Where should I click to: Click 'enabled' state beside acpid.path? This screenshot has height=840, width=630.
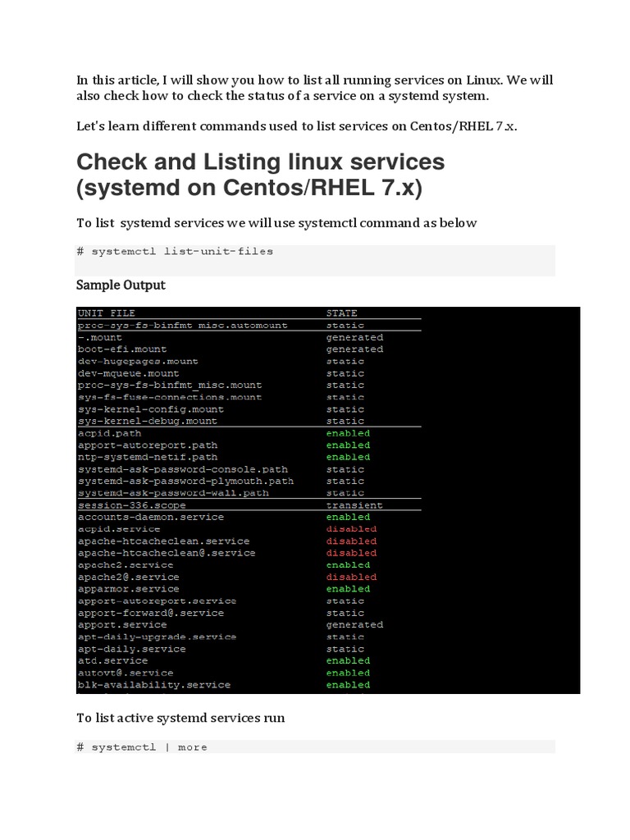pos(348,433)
